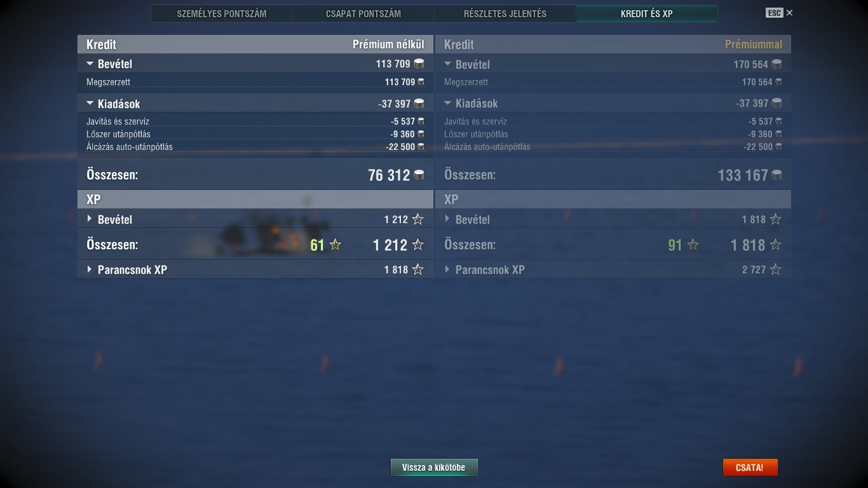Click the star icon beside 61 XP

tap(336, 245)
